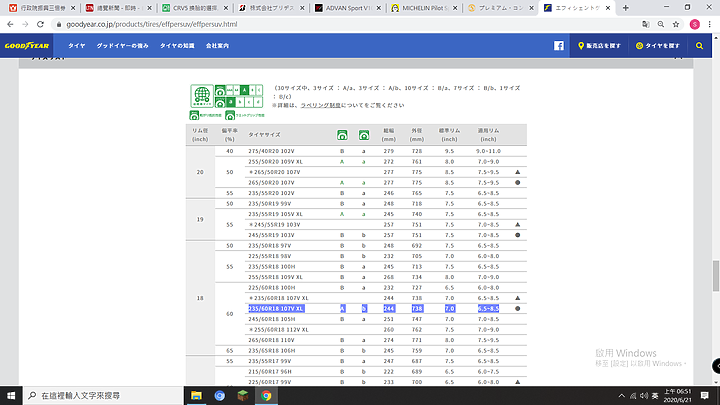Click the triangle mark for 265/50R20 107V
This screenshot has height=405, width=720.
point(518,172)
